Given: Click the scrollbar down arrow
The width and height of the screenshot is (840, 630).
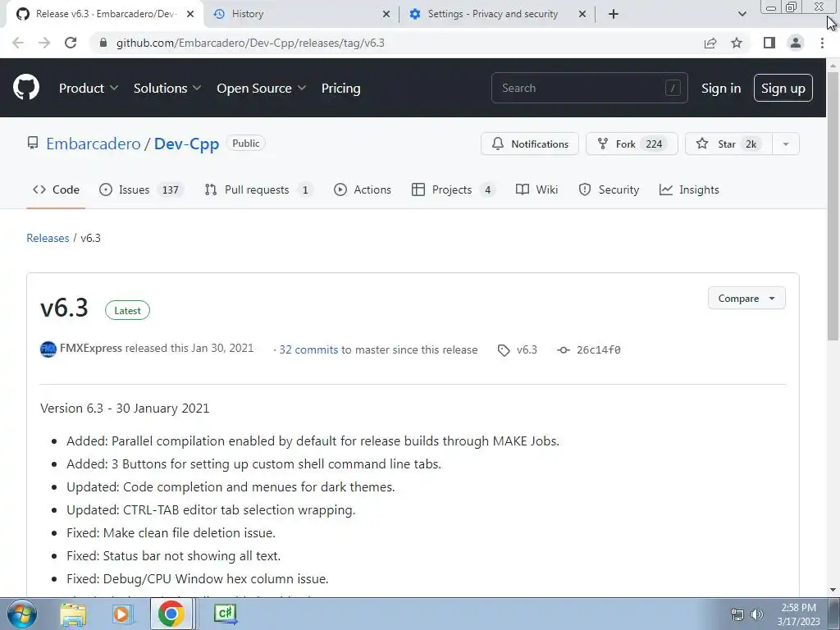Looking at the screenshot, I should [x=833, y=590].
